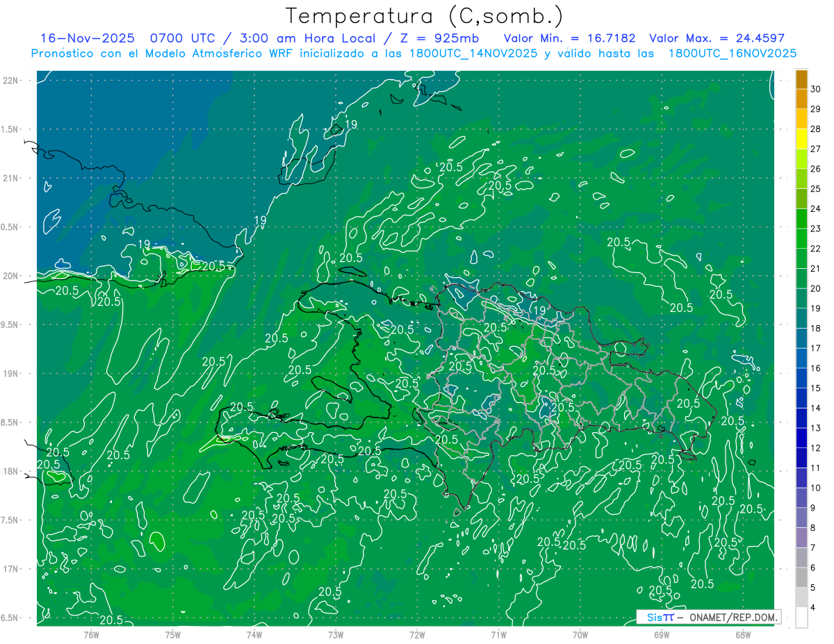Click the '21N' latitude axis label
This screenshot has width=834, height=644.
tap(10, 179)
